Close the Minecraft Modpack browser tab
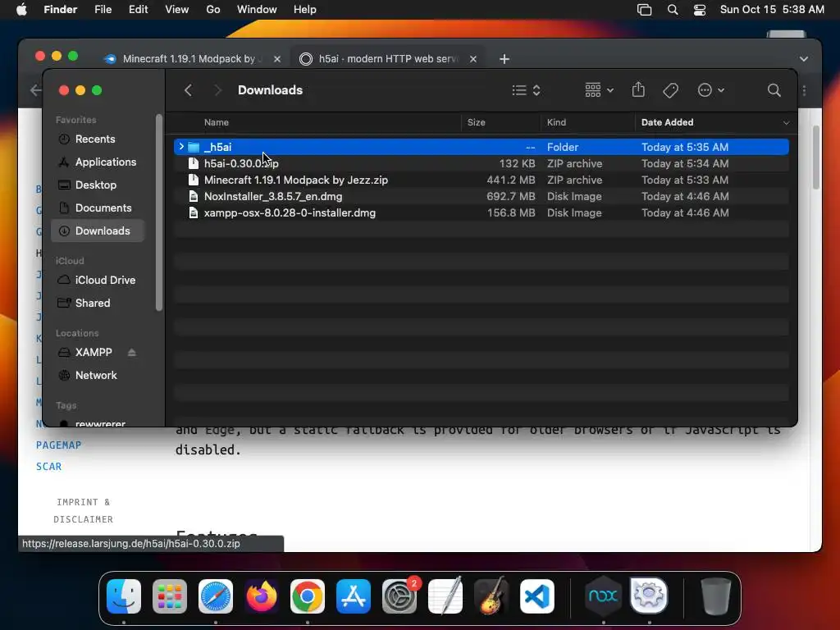The width and height of the screenshot is (840, 630). (x=277, y=59)
